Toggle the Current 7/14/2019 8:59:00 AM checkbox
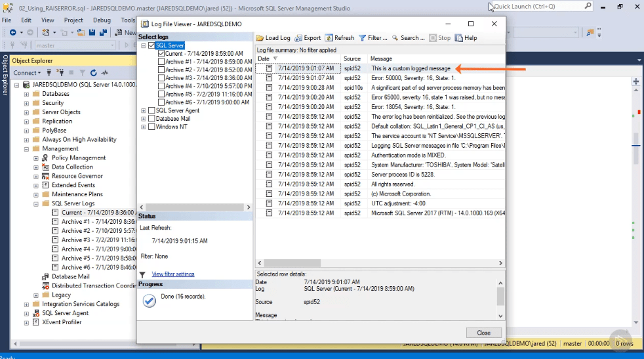This screenshot has width=644, height=359. point(161,53)
